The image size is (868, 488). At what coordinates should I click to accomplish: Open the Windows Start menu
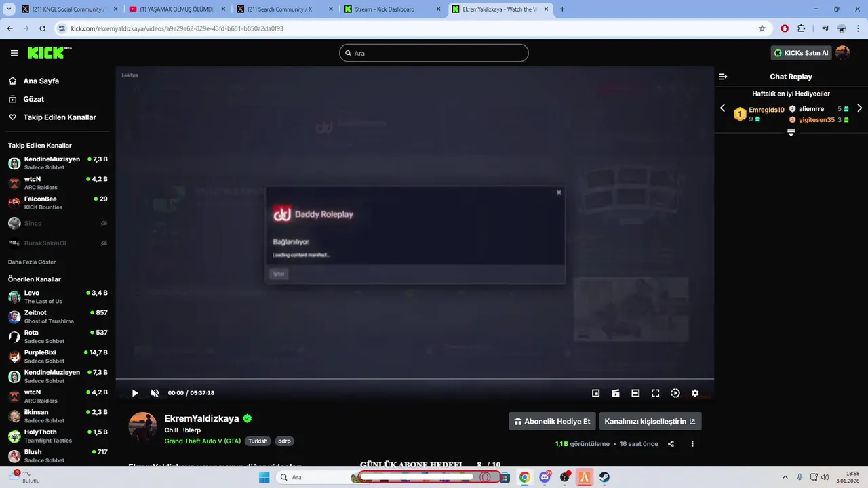pos(264,477)
